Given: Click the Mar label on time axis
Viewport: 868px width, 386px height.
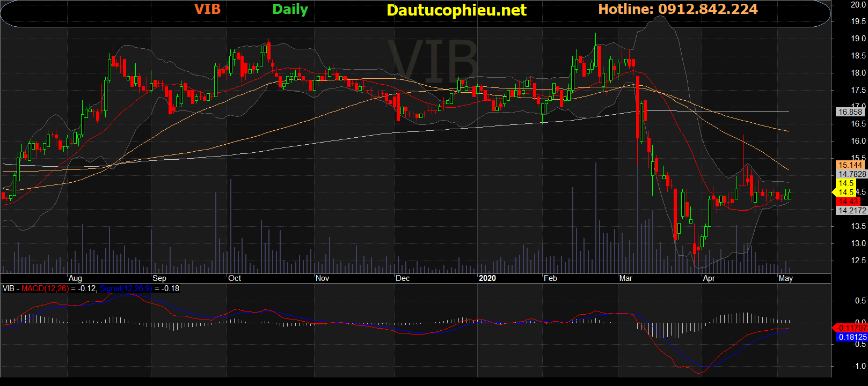Looking at the screenshot, I should (626, 278).
